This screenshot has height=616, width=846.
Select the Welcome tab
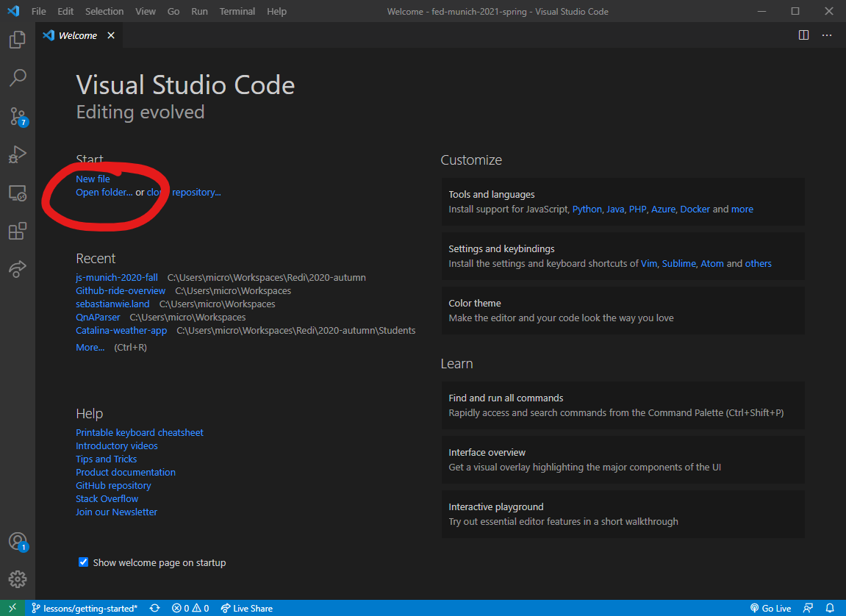click(x=77, y=35)
